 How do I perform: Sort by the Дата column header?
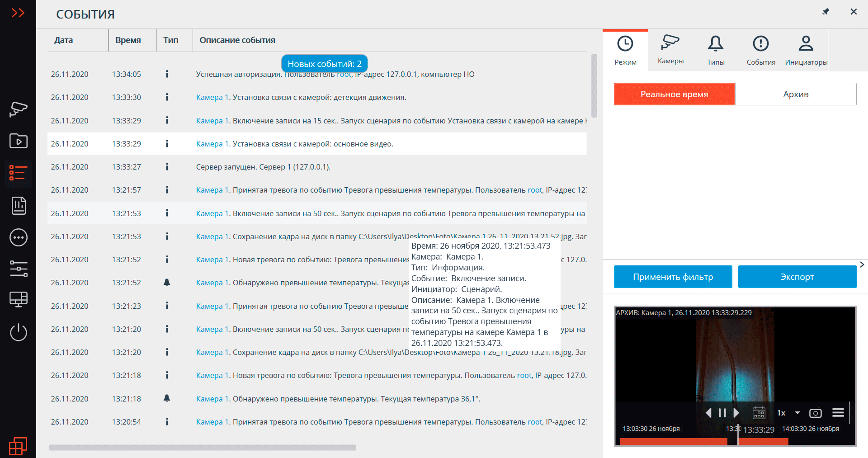pos(64,40)
